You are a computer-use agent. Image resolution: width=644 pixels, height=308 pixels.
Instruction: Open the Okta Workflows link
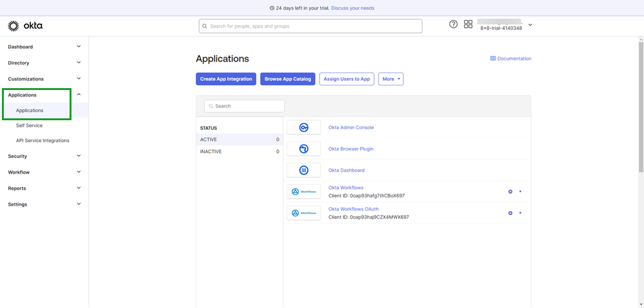346,188
